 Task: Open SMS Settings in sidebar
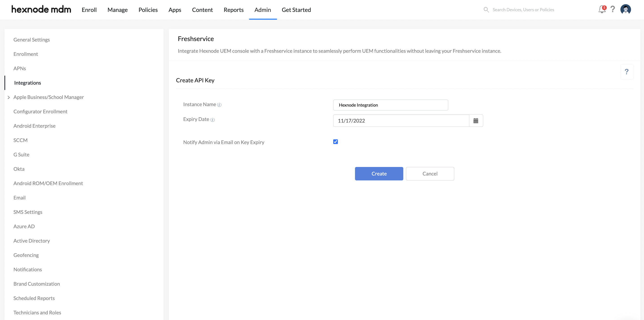(x=28, y=212)
